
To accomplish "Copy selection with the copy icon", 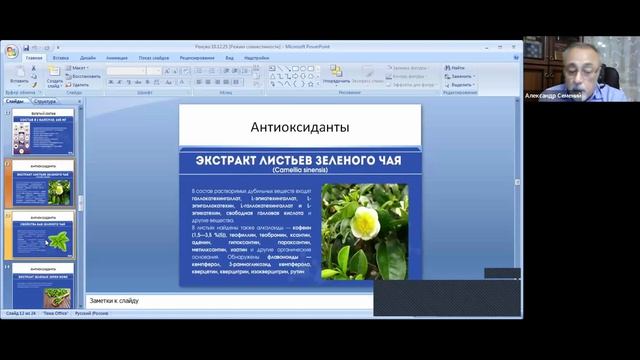I will [34, 76].
